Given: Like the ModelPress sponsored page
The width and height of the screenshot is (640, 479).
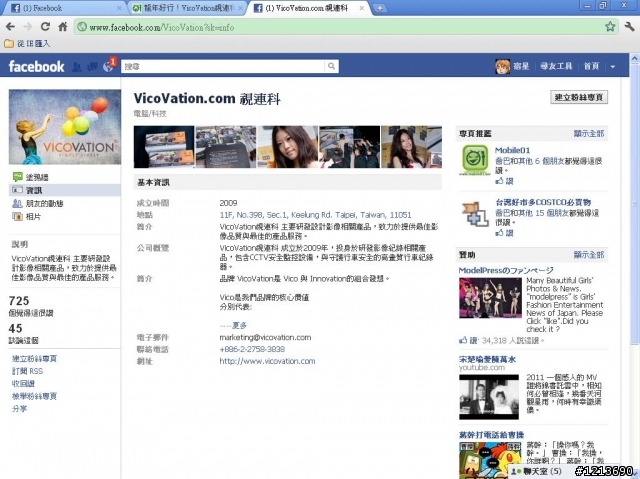Looking at the screenshot, I should tap(468, 340).
